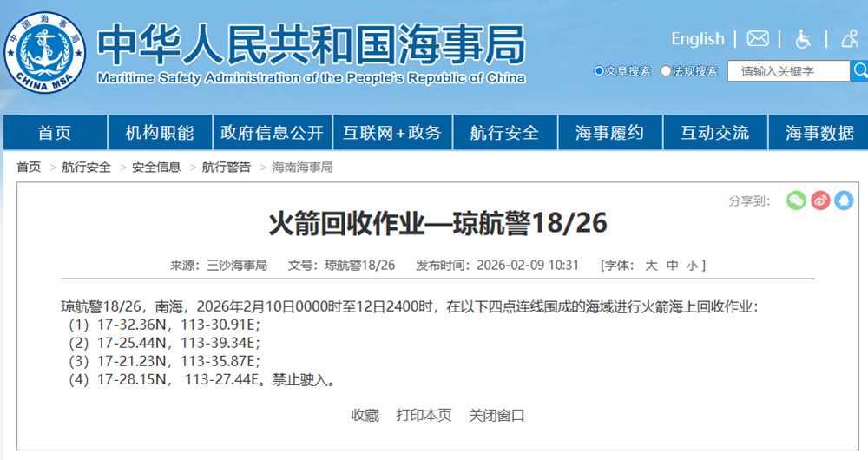This screenshot has width=868, height=460.
Task: Select the 法规搜索 radio button
Action: click(666, 71)
